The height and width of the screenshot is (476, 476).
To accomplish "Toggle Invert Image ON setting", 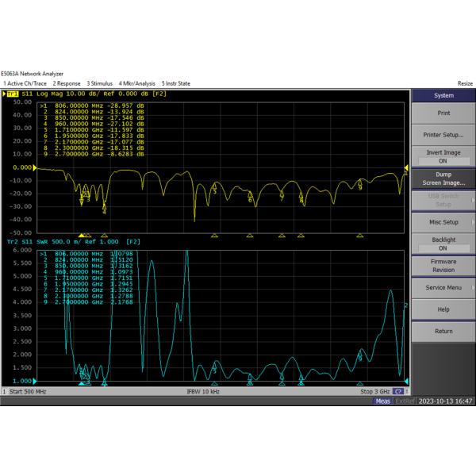I will coord(443,156).
